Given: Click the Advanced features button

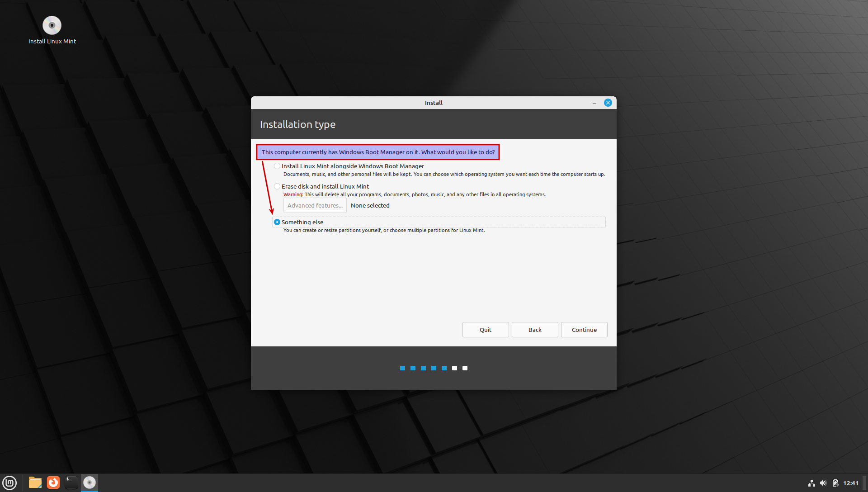Looking at the screenshot, I should pos(315,205).
